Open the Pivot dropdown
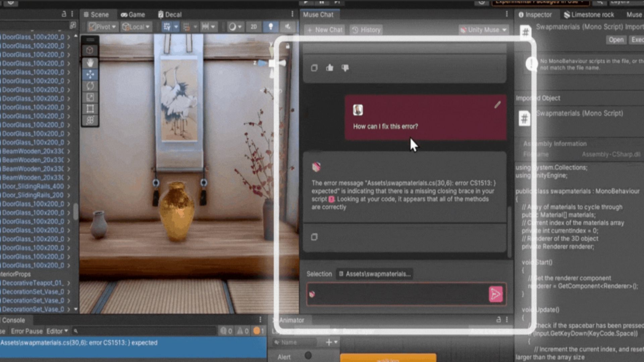This screenshot has height=362, width=644. pyautogui.click(x=103, y=27)
